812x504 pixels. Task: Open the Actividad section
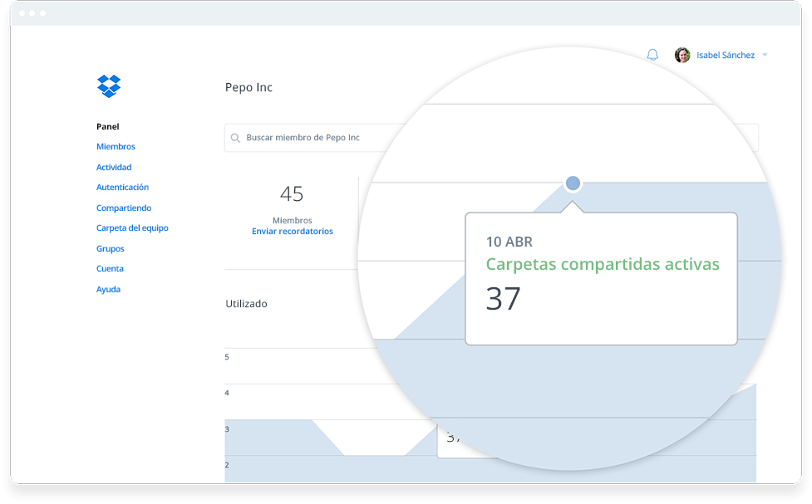point(113,167)
